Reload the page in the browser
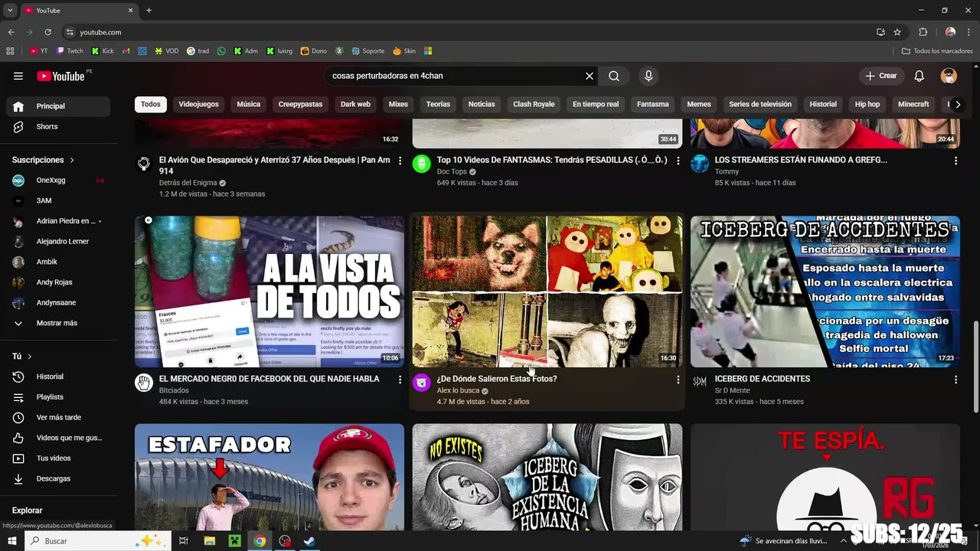Screen dimensions: 980x551 (x=47, y=32)
